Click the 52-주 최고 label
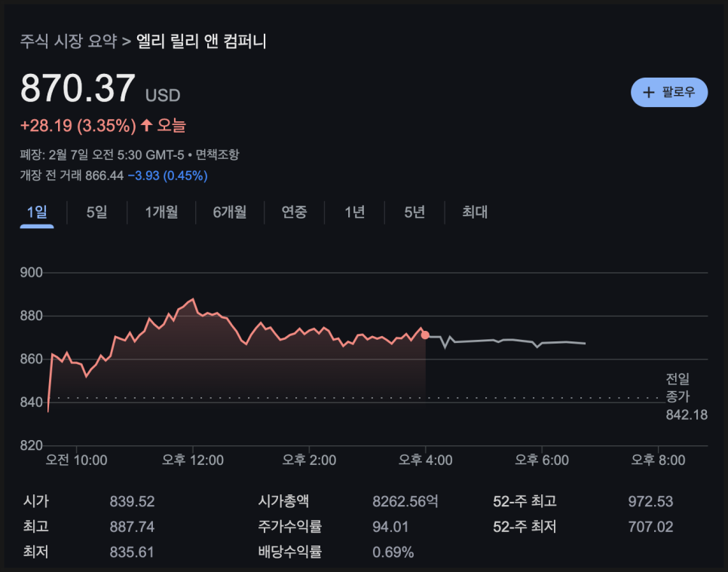728x572 pixels. coord(525,501)
